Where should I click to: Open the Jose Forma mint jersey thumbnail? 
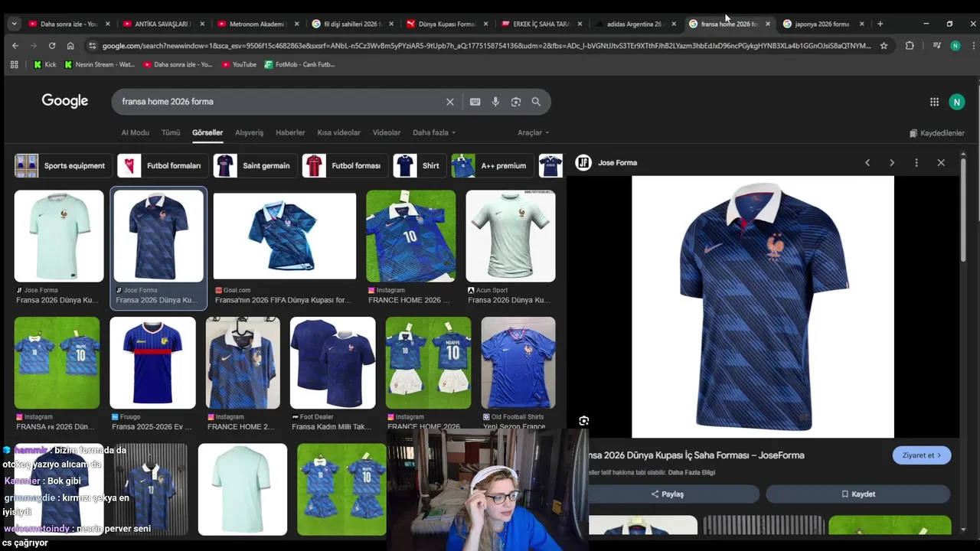pyautogui.click(x=59, y=236)
